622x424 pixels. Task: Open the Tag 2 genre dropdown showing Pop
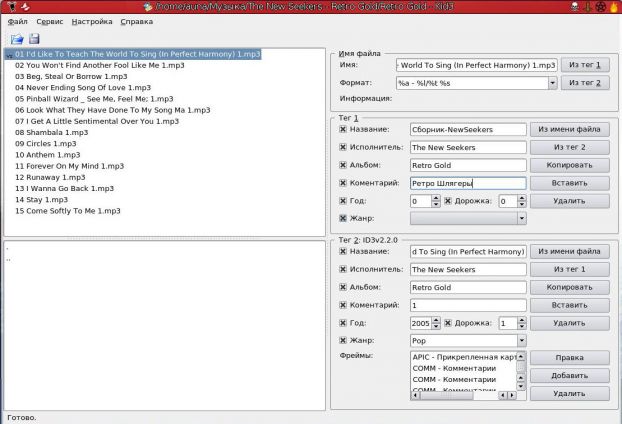[522, 340]
